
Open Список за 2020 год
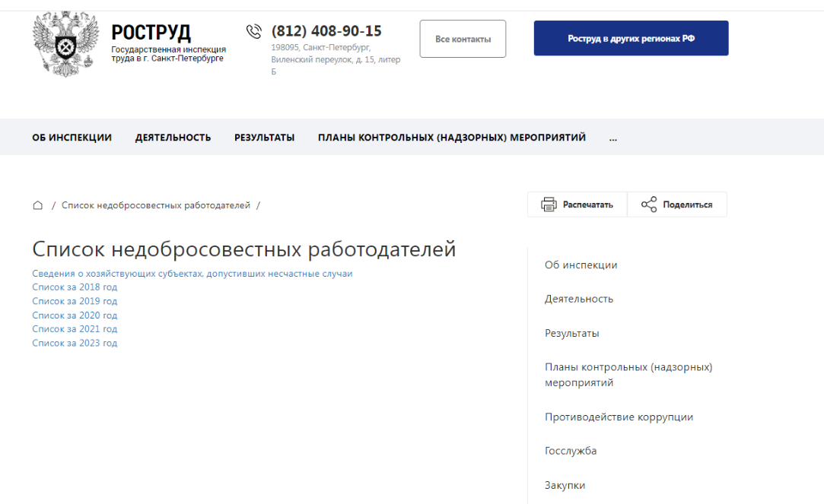(75, 315)
